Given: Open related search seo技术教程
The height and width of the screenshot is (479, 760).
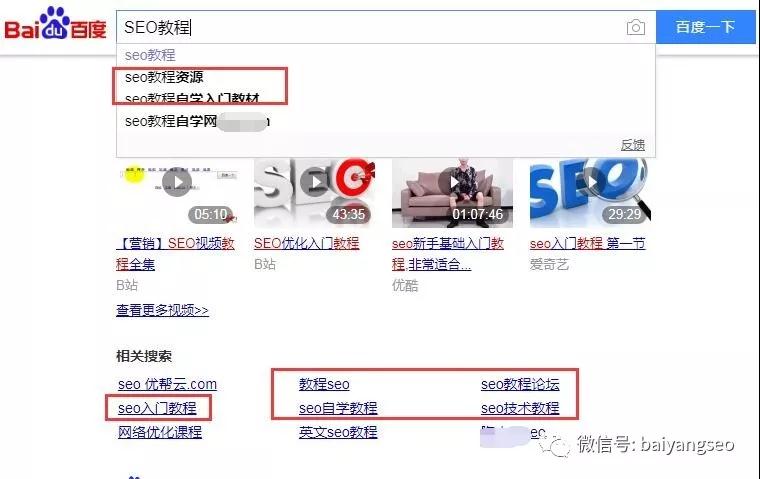Looking at the screenshot, I should point(520,408).
